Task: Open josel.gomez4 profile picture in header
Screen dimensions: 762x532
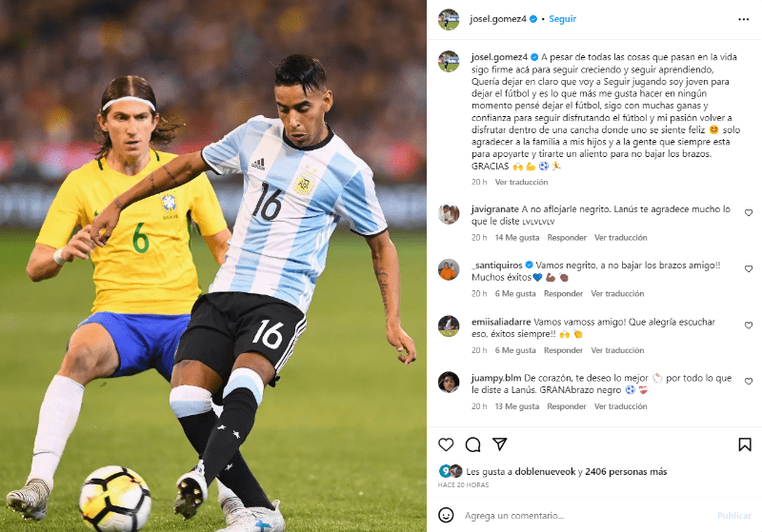Action: [448, 19]
